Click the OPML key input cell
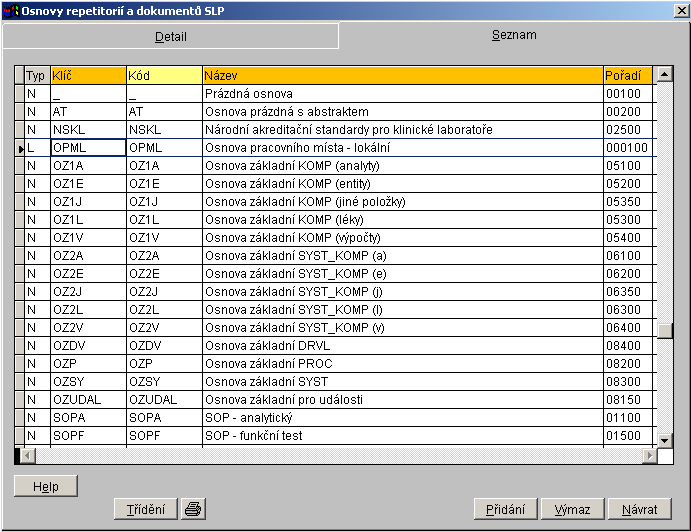The height and width of the screenshot is (532, 691). pyautogui.click(x=87, y=148)
